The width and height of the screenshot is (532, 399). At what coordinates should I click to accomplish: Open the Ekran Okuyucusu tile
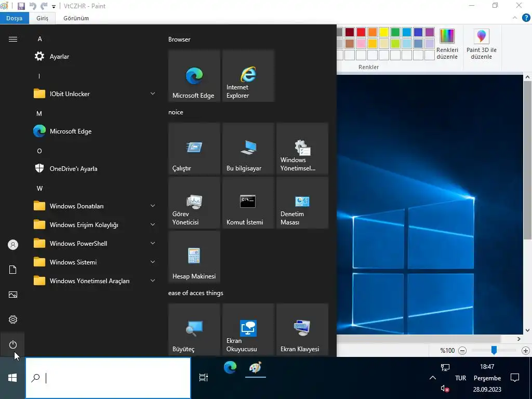[248, 329]
